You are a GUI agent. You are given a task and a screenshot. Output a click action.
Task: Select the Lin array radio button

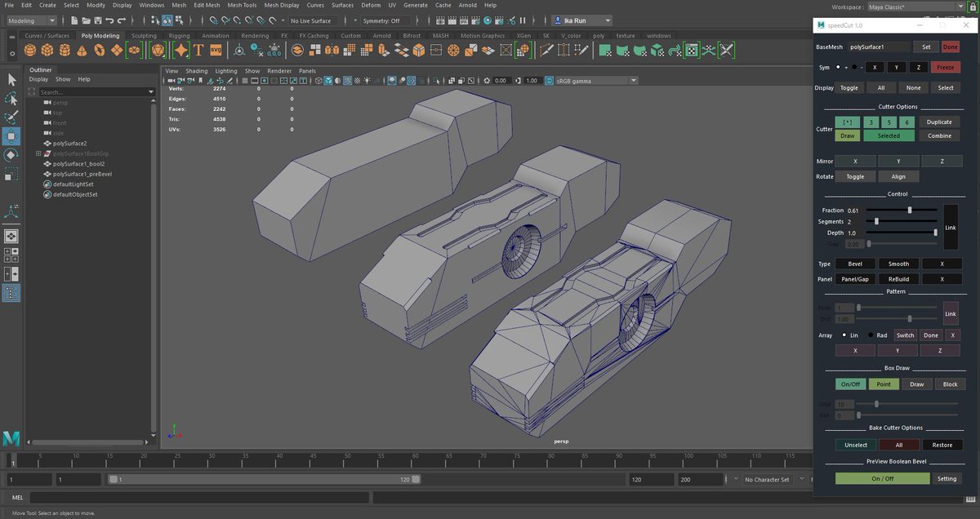tap(844, 335)
